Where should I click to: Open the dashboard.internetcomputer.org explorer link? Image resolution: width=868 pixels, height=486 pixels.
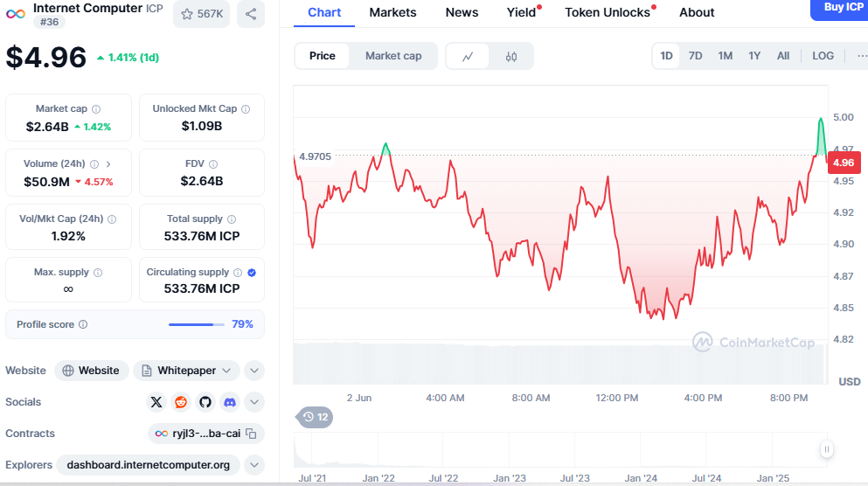[x=149, y=465]
